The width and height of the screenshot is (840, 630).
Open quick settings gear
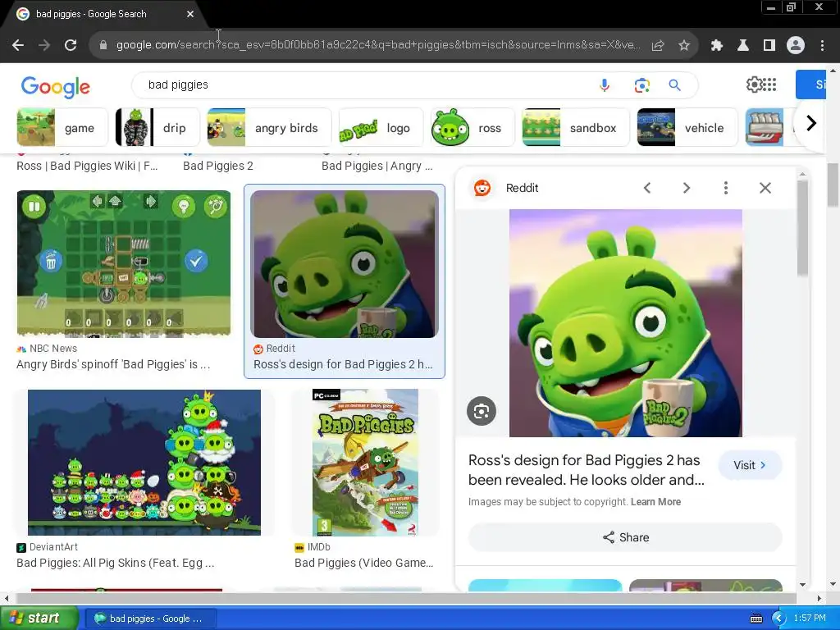[x=753, y=84]
